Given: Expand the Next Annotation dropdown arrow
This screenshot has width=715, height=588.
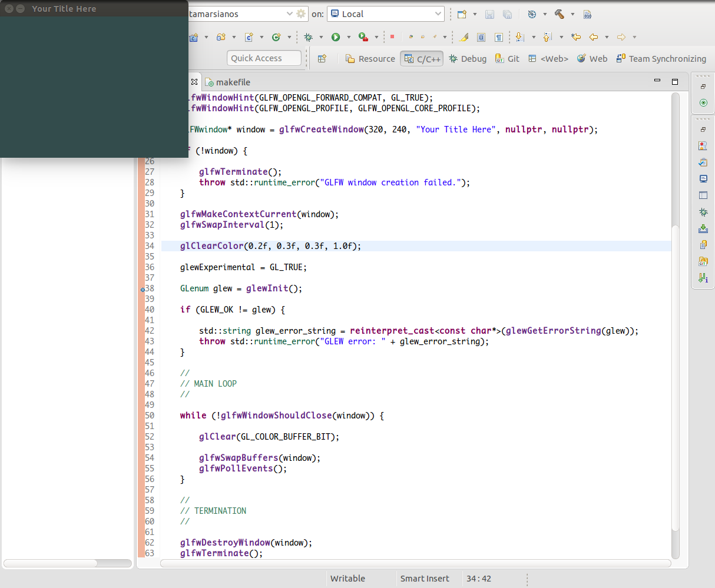Looking at the screenshot, I should 534,37.
